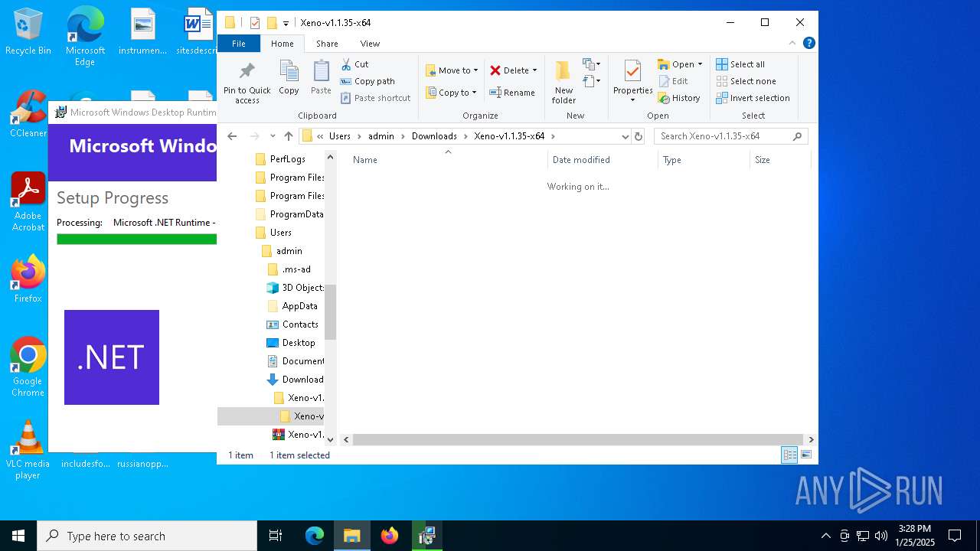Switch to the View ribbon tab
980x551 pixels.
370,44
